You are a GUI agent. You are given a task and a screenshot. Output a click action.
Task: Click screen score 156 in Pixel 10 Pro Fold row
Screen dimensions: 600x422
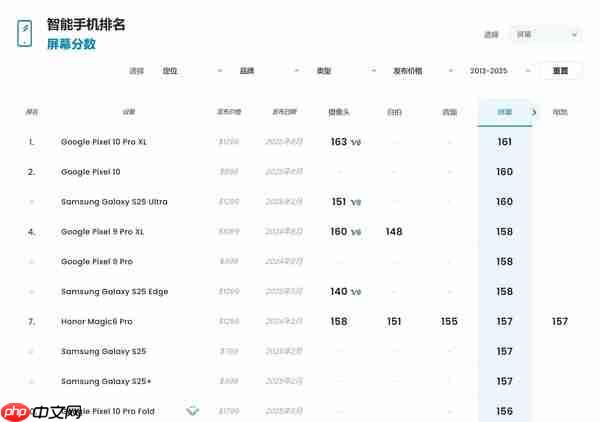coord(504,411)
